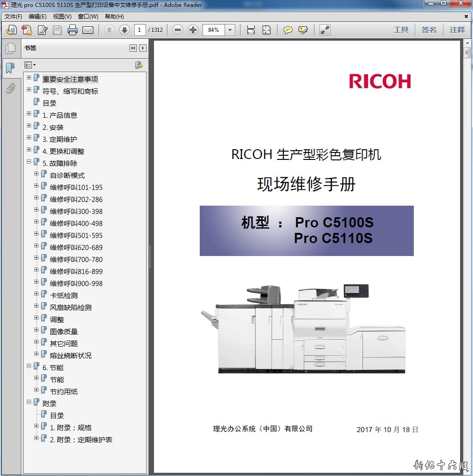Open the zoom percentage dropdown
The height and width of the screenshot is (476, 473).
pyautogui.click(x=230, y=30)
